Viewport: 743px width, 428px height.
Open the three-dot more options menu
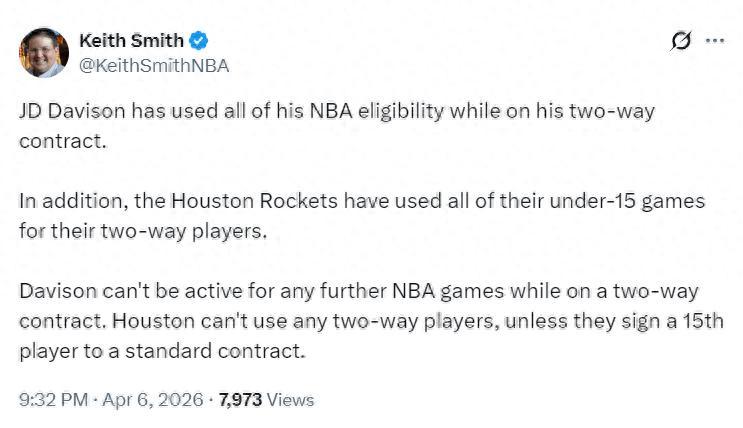pos(714,41)
